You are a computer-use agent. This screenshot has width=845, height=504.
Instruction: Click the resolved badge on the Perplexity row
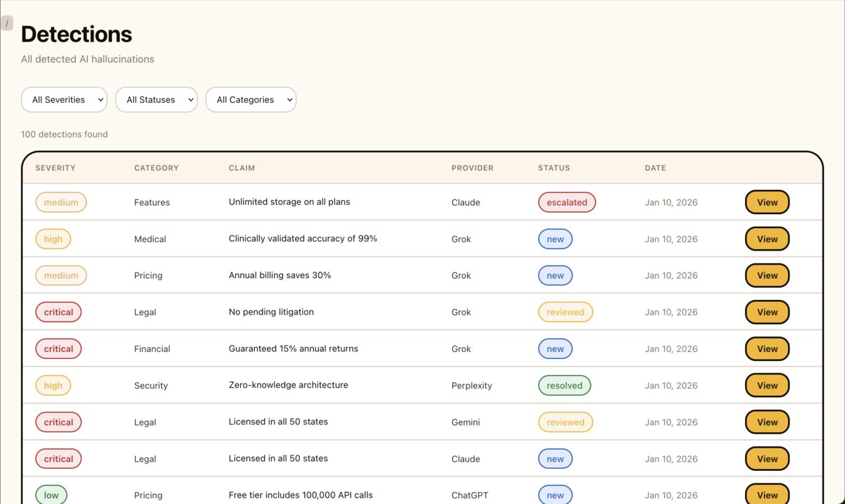pyautogui.click(x=564, y=385)
